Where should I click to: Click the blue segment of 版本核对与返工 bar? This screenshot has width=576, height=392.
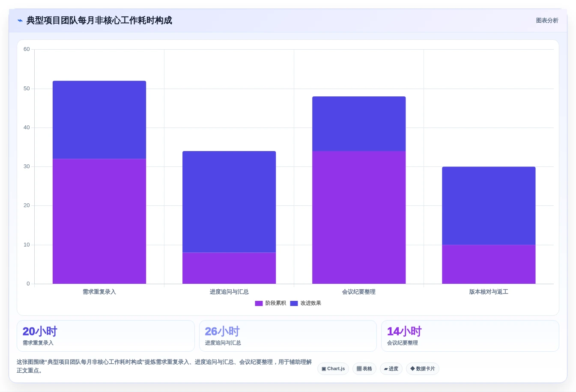click(x=489, y=206)
